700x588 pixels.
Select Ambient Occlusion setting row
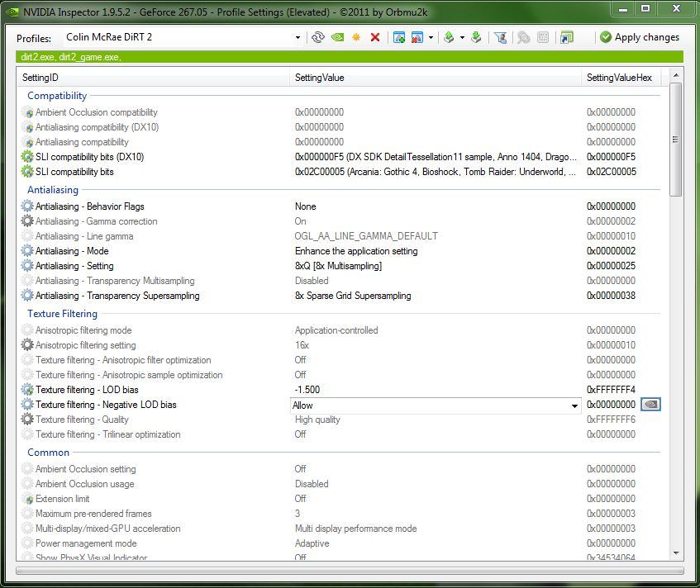pos(340,469)
